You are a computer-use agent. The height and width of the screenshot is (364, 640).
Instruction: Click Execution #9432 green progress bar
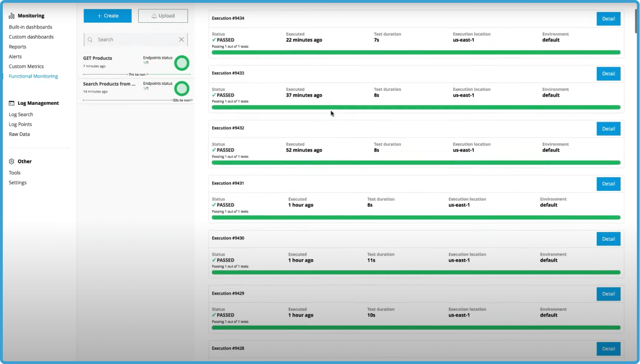pyautogui.click(x=416, y=162)
